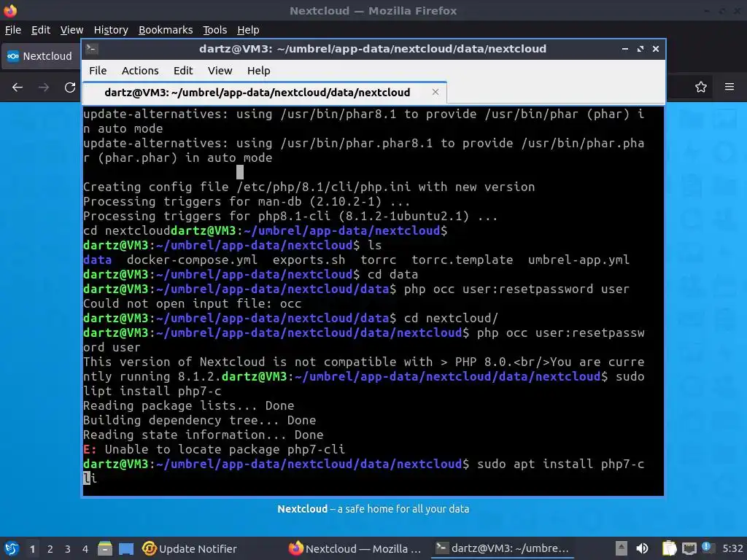
Task: Close the terminal window
Action: tap(656, 49)
